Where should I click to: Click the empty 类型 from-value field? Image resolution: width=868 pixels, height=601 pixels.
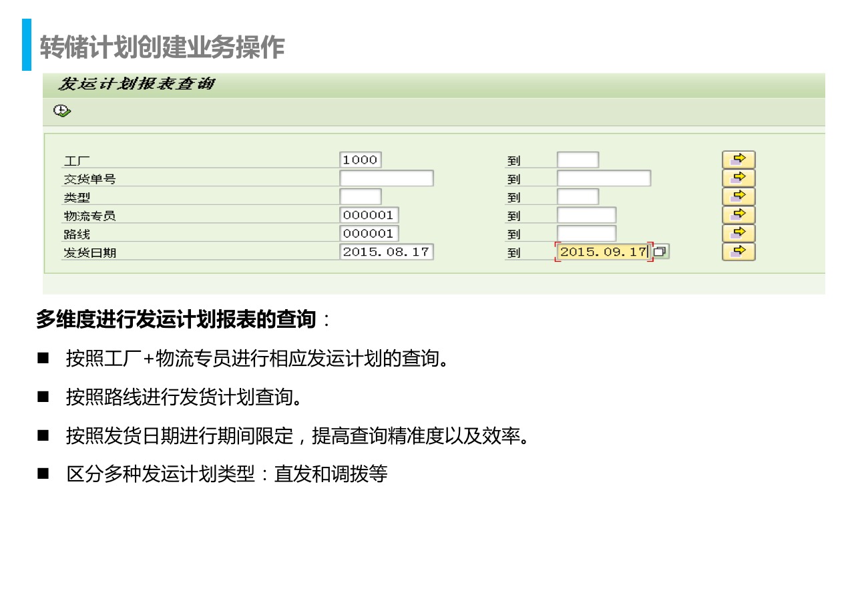pyautogui.click(x=361, y=197)
